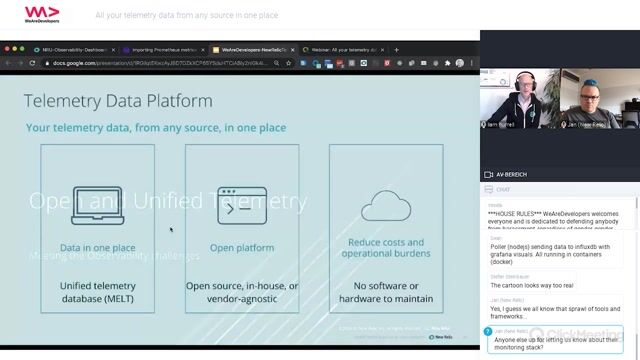Close the WeAreDevelopers-NewRelic tab
The width and height of the screenshot is (640, 360).
pyautogui.click(x=292, y=50)
